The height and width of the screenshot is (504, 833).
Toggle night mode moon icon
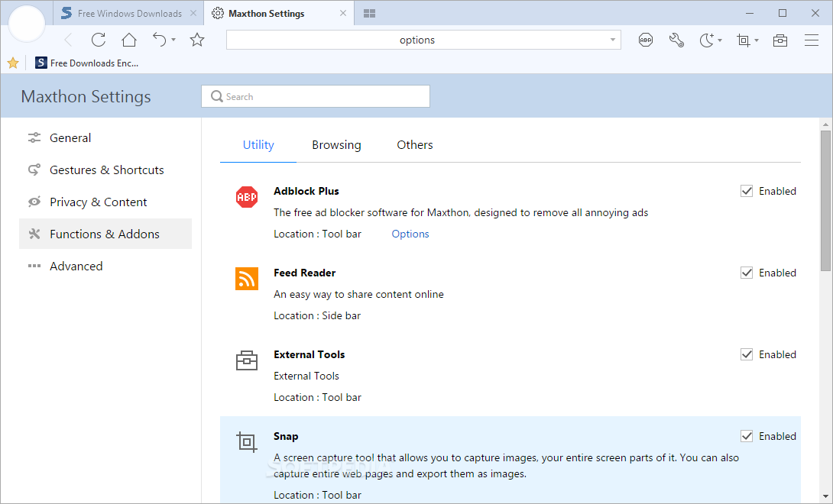[707, 40]
